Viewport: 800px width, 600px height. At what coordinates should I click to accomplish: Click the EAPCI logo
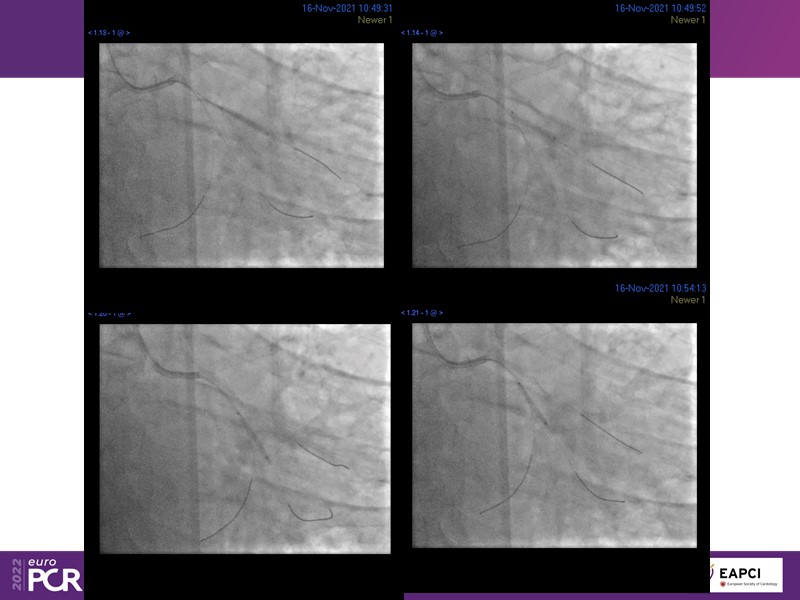tap(748, 574)
